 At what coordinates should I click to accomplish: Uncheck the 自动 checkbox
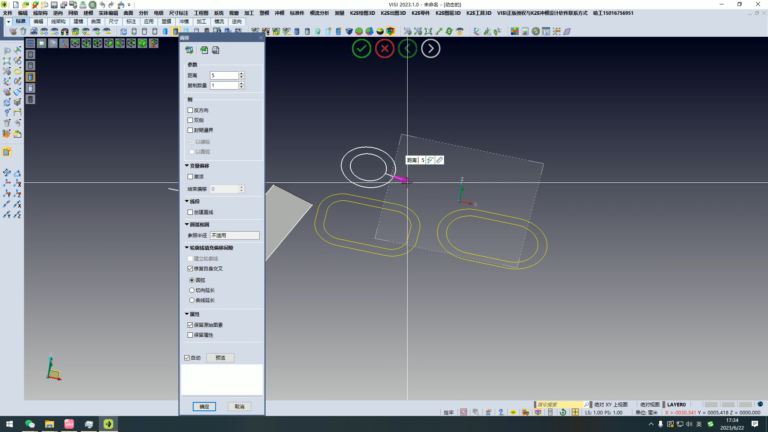tap(187, 358)
